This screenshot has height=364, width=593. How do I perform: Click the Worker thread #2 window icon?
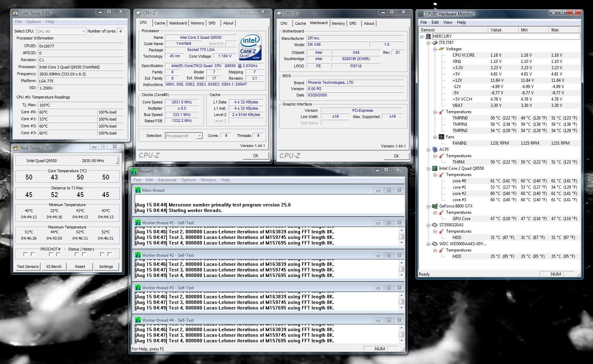pos(138,255)
